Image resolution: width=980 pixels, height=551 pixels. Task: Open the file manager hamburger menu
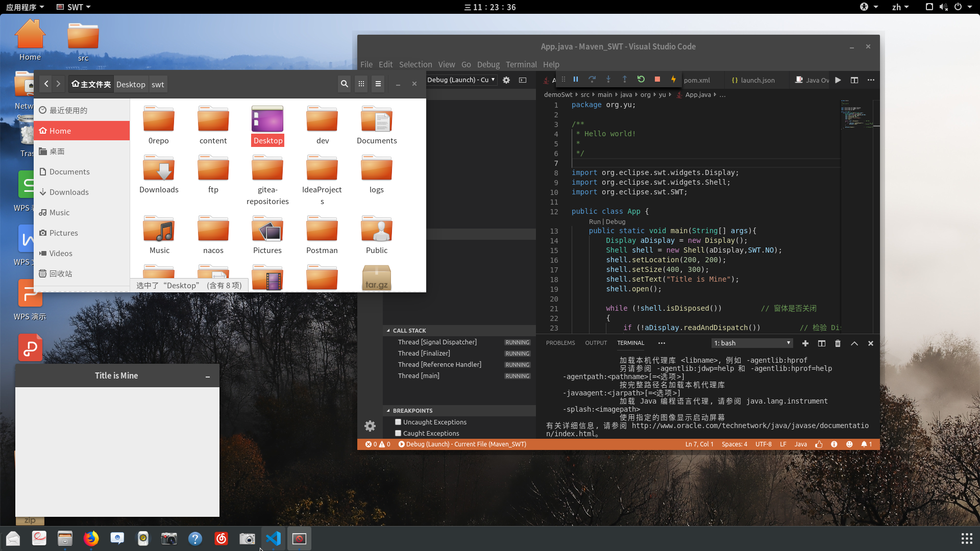point(378,84)
